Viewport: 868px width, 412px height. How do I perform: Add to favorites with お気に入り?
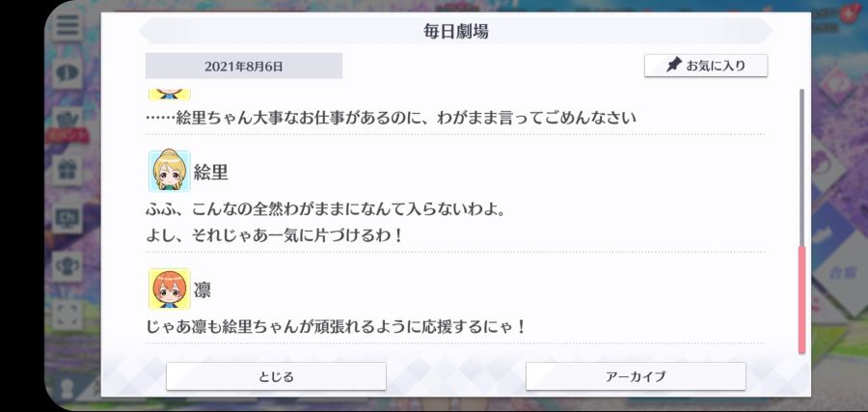click(706, 66)
